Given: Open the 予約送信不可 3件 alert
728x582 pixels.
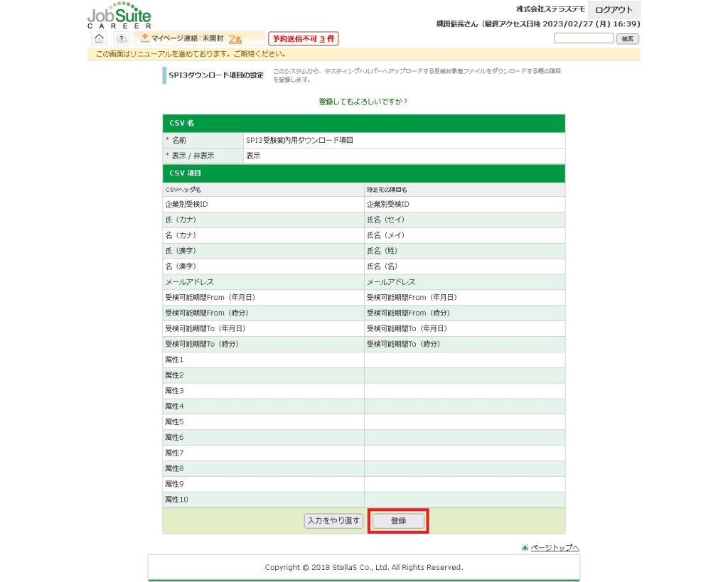Looking at the screenshot, I should point(303,38).
